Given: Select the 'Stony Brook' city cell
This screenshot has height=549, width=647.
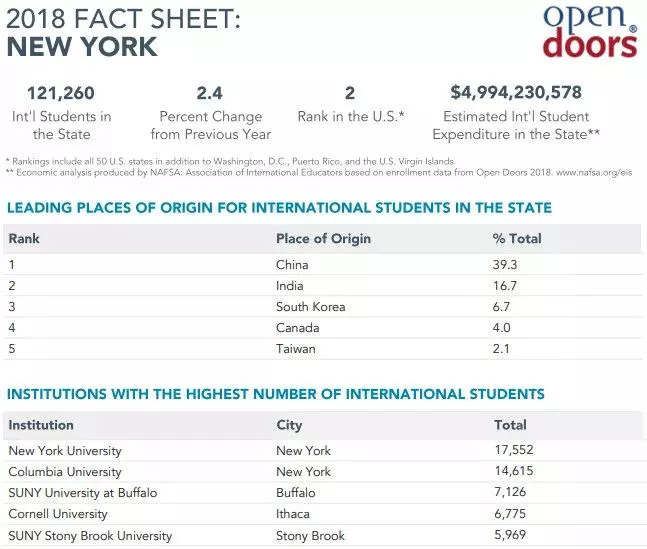Looking at the screenshot, I should pyautogui.click(x=310, y=536).
